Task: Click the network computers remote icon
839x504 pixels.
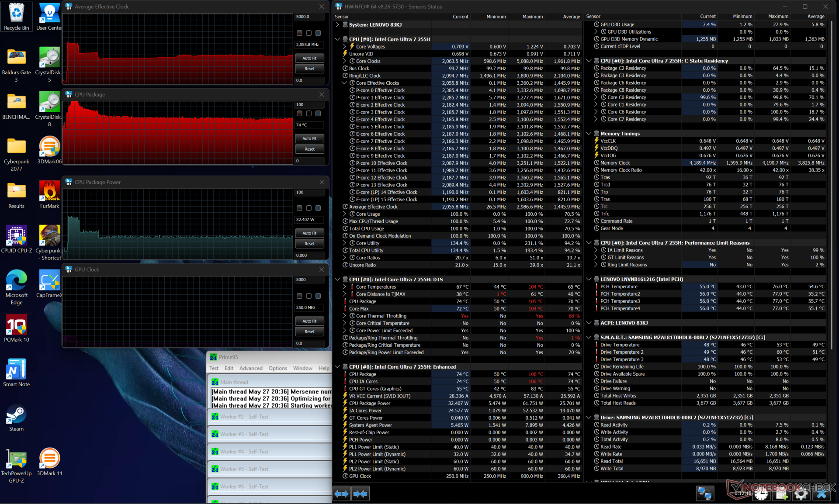Action: click(705, 494)
